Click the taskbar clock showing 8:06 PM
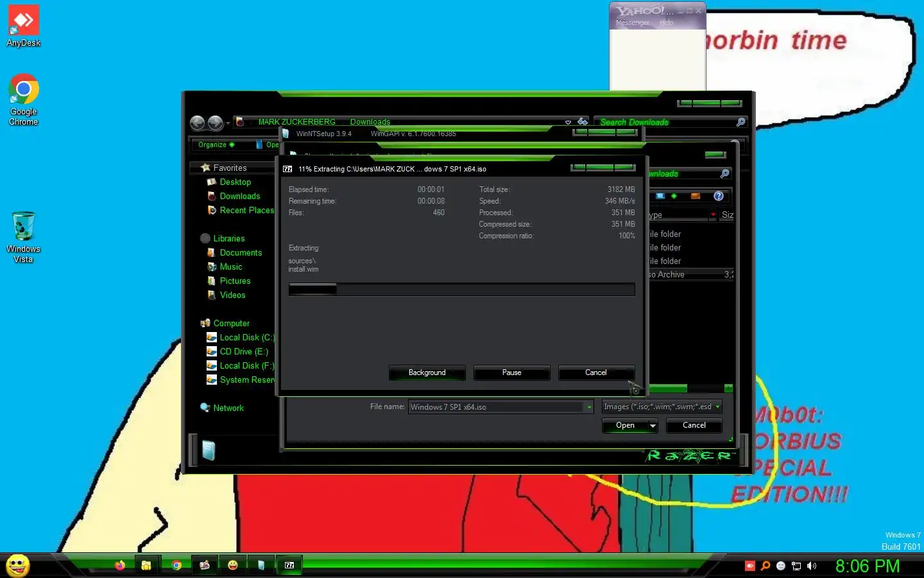This screenshot has height=578, width=924. tap(868, 566)
